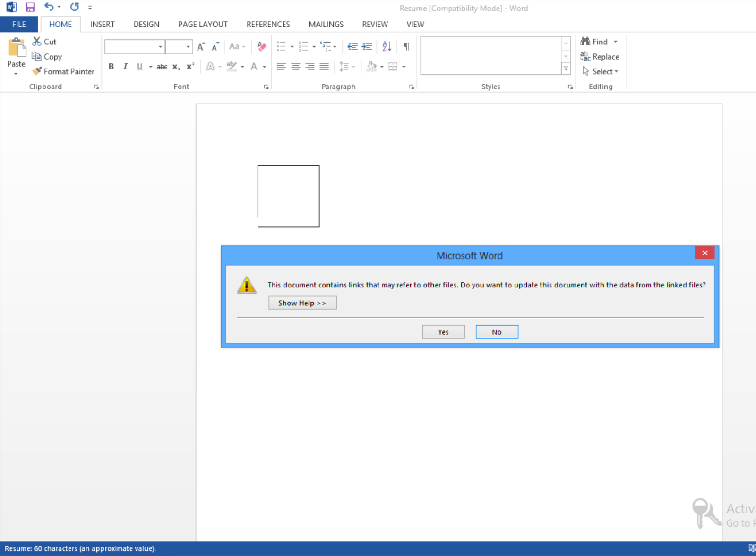756x556 pixels.
Task: Open the PAGE LAYOUT tab
Action: [203, 24]
